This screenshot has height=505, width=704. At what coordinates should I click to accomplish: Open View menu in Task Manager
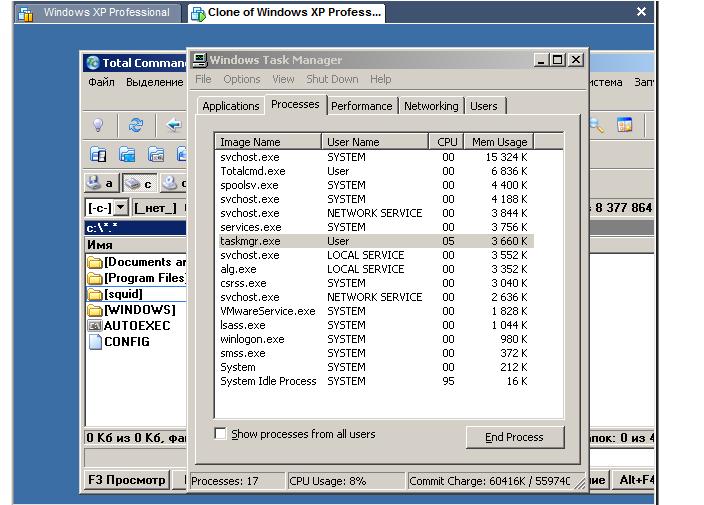283,79
